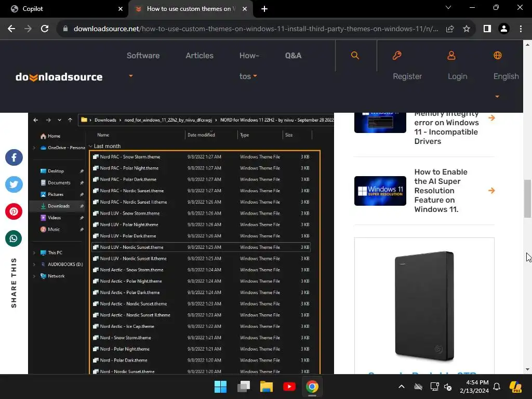Open a new browser tab

pos(264,9)
